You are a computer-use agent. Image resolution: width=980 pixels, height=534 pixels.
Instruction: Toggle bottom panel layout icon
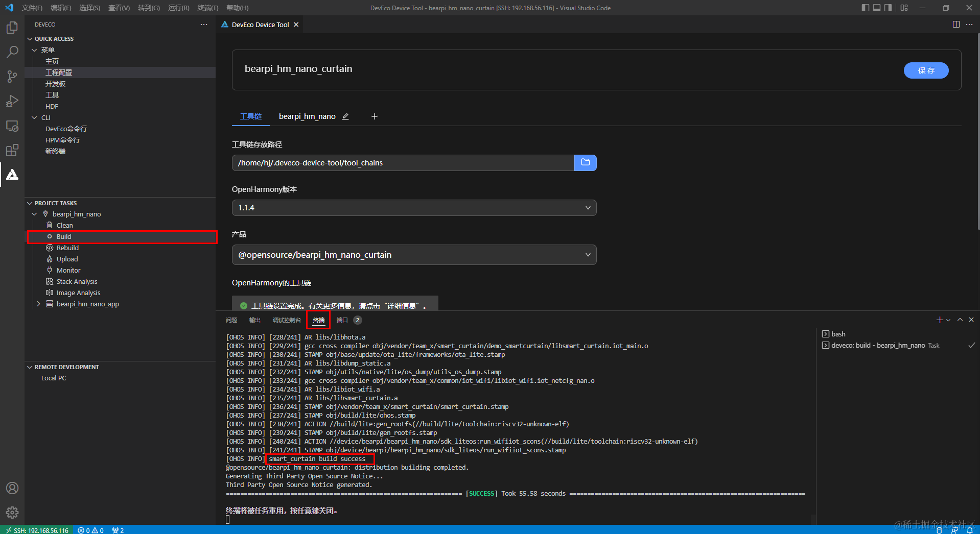coord(877,8)
